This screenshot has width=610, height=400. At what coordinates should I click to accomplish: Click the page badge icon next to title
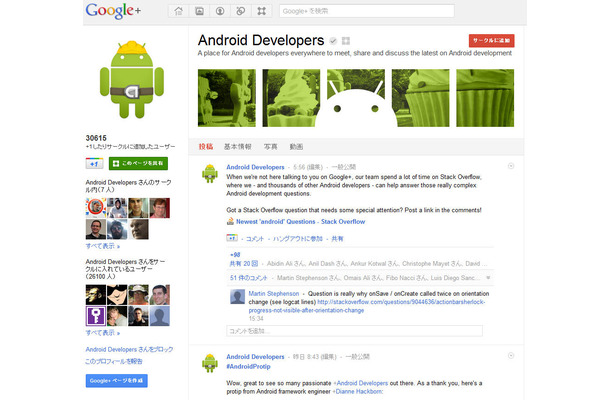(x=346, y=40)
